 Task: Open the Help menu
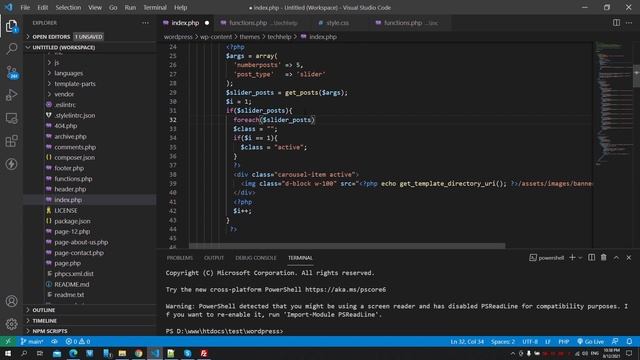click(180, 7)
